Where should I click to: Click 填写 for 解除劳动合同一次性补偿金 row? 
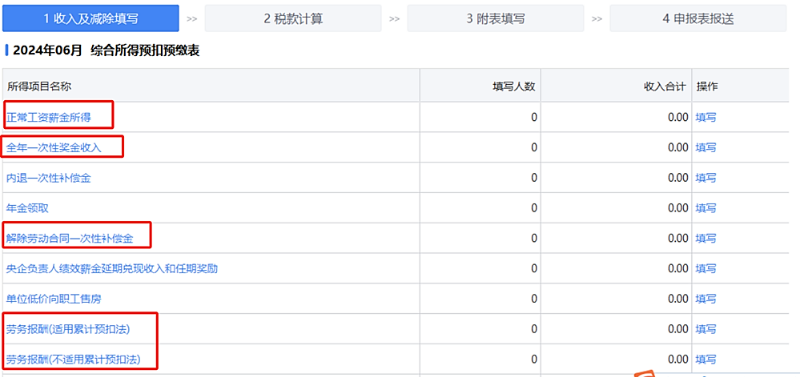point(706,238)
